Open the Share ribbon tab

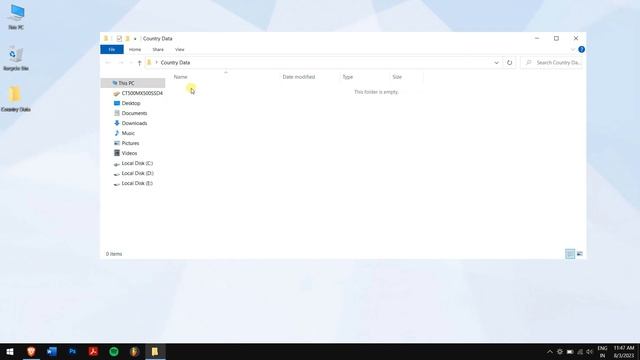click(x=158, y=49)
